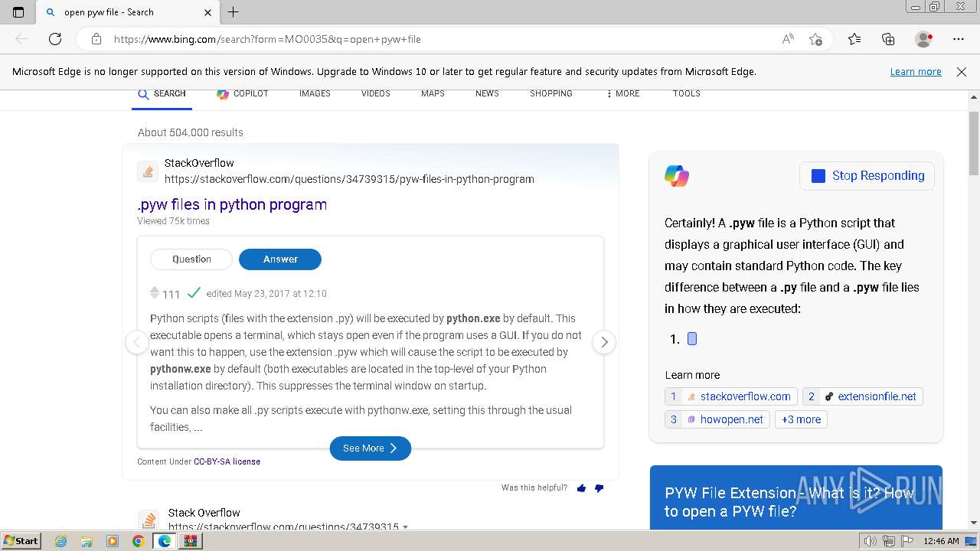The height and width of the screenshot is (551, 980).
Task: Expand the second Stack Overflow URL dropdown arrow
Action: (x=405, y=527)
